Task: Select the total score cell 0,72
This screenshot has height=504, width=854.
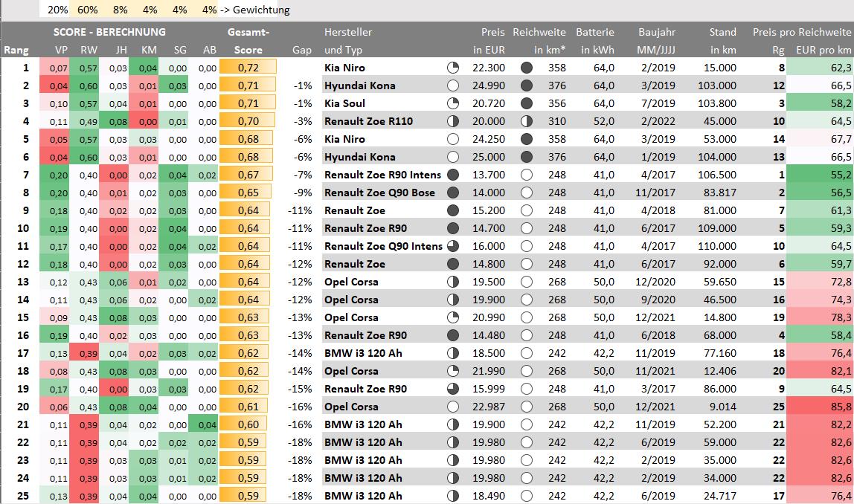Action: point(248,68)
